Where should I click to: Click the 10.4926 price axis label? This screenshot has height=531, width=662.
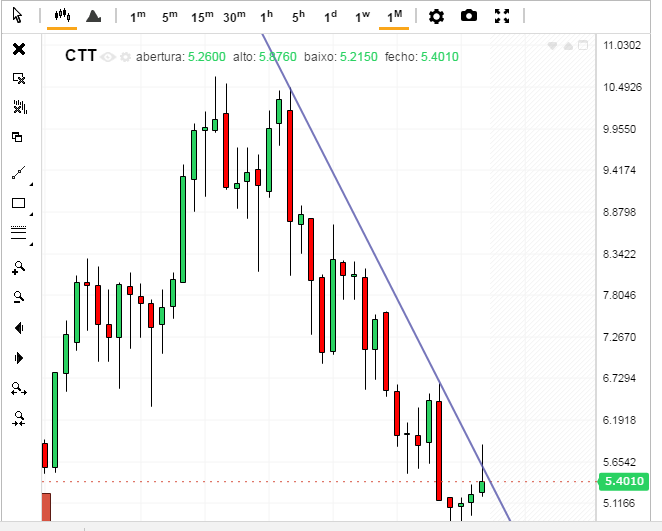[x=622, y=87]
